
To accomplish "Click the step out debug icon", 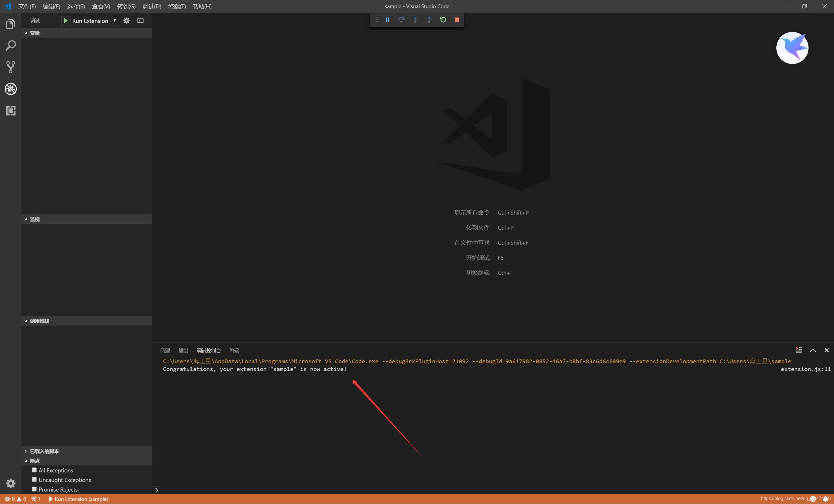I will (x=429, y=20).
